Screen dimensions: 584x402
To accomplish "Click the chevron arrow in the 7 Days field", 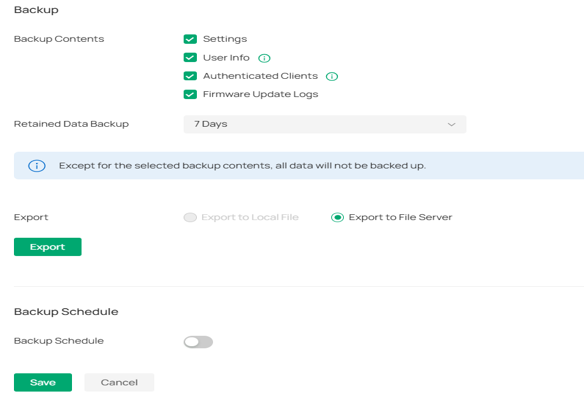I will coord(451,124).
